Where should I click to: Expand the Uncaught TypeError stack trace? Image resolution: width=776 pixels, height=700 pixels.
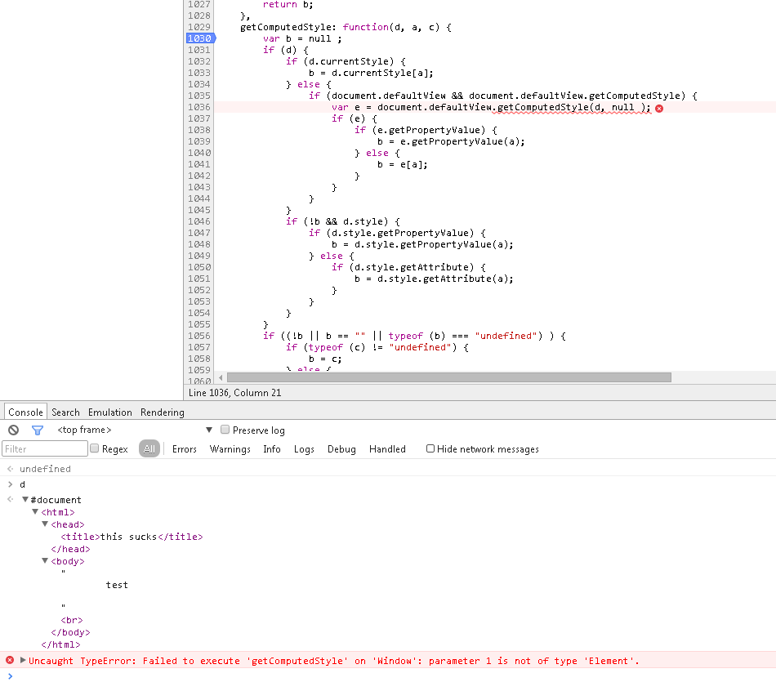point(23,660)
